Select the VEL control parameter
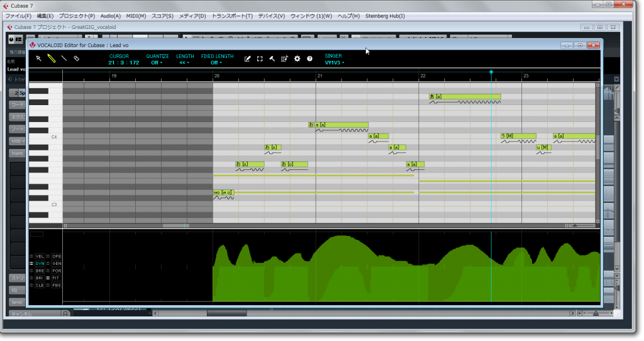 [x=40, y=256]
